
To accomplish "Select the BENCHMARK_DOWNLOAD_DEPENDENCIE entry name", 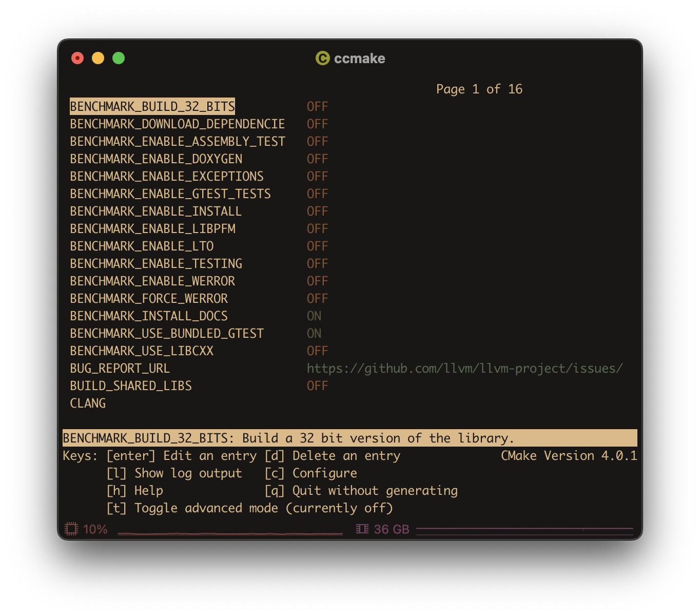I will 178,124.
